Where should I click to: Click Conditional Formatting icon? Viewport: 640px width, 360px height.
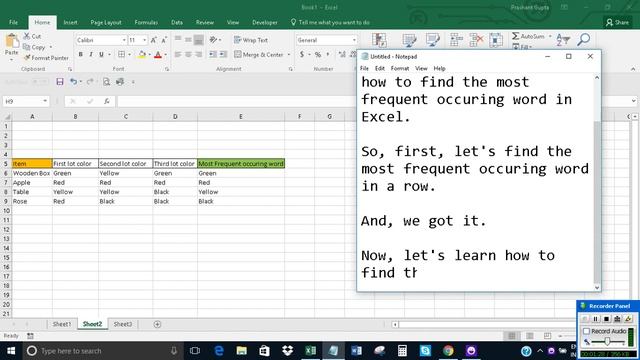pos(379,40)
